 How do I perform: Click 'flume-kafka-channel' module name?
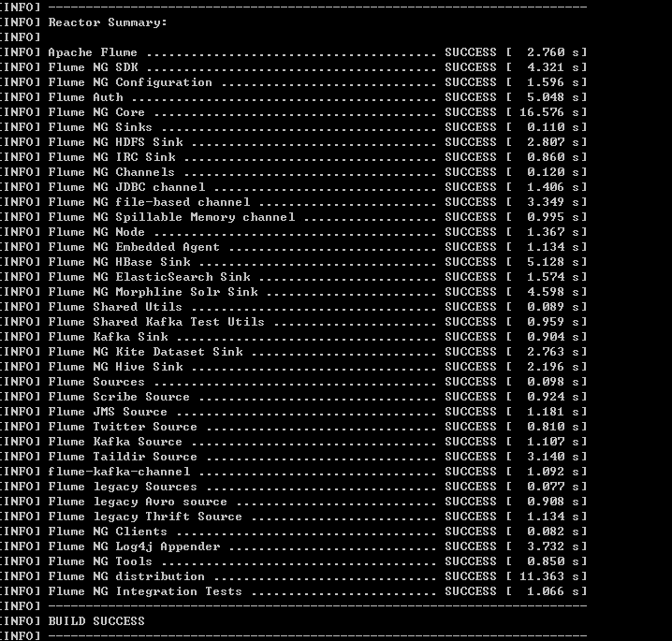click(x=119, y=473)
